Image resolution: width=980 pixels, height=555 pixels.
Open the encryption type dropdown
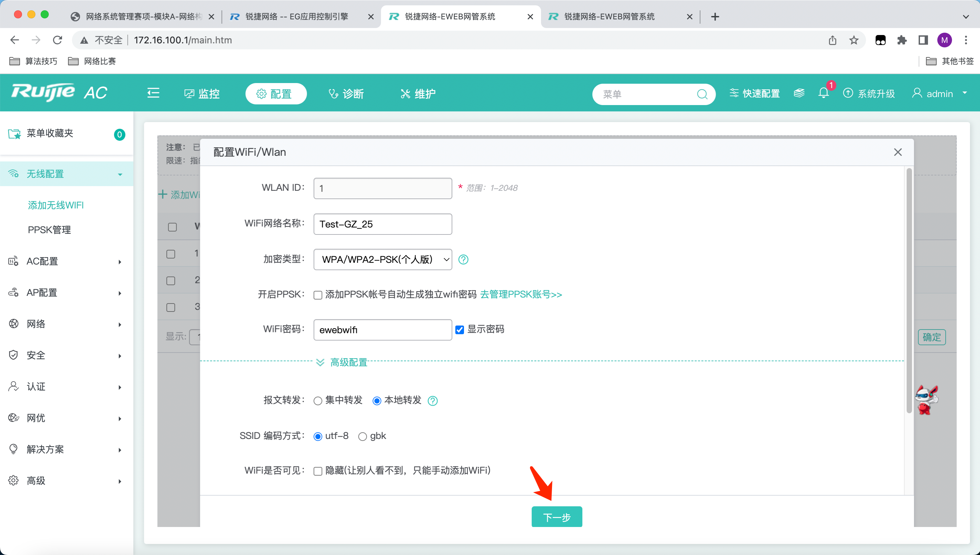point(382,259)
